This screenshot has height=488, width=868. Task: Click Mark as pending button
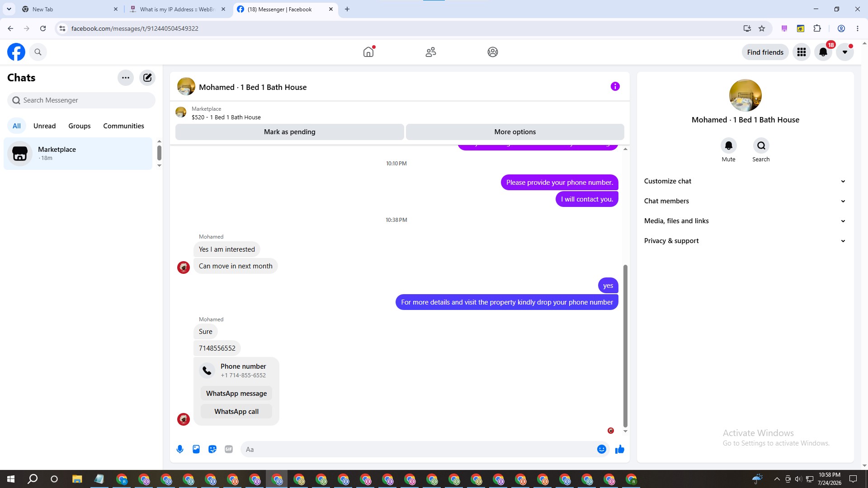(290, 132)
